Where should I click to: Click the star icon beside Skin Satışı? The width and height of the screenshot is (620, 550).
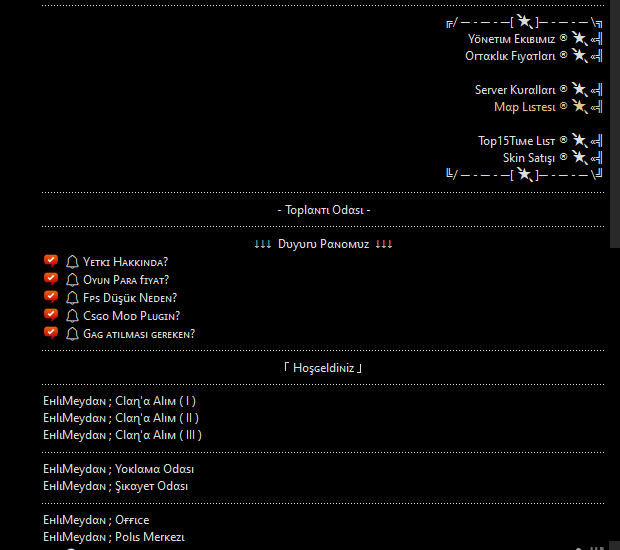tap(580, 157)
